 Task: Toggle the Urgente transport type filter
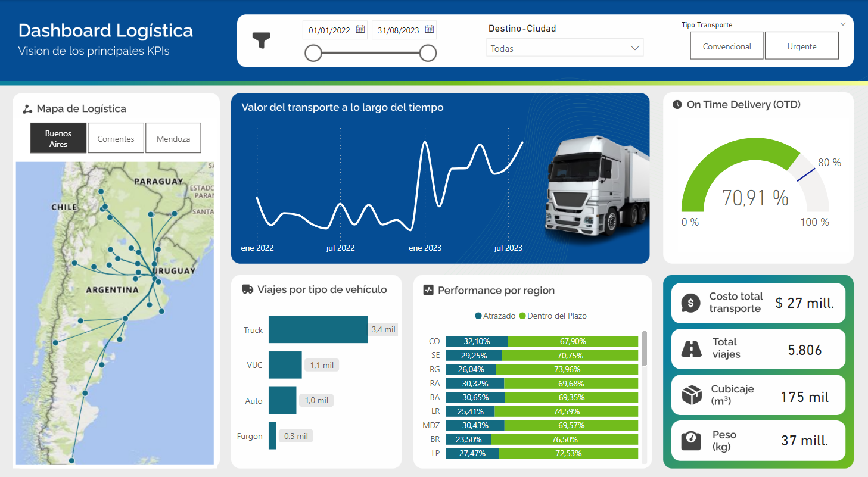tap(801, 46)
